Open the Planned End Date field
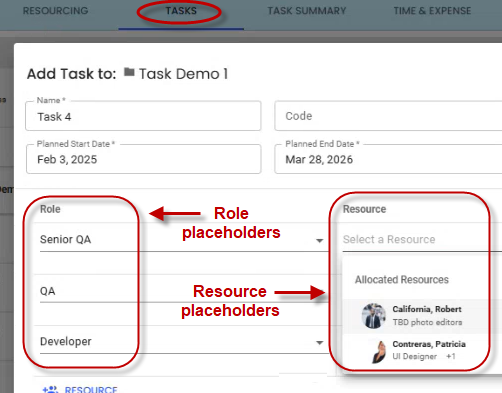Viewport: 502px width, 393px height. (388, 159)
